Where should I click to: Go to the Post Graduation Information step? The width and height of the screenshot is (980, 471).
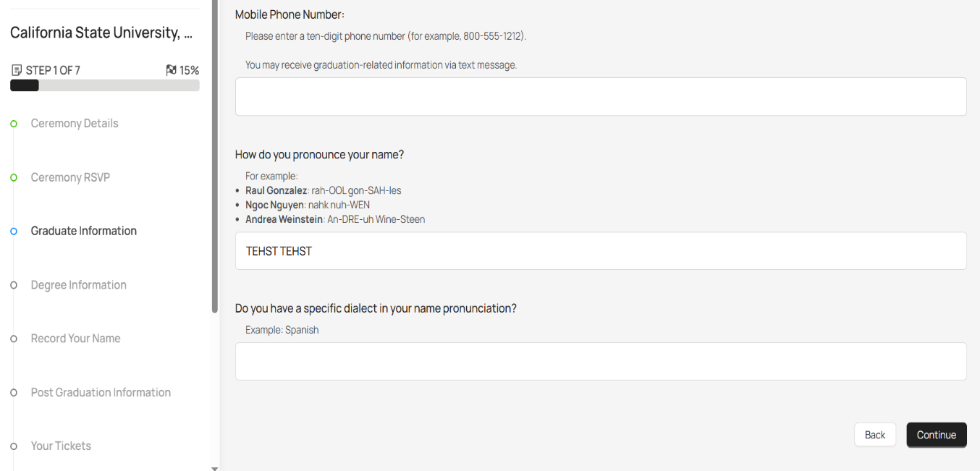(100, 392)
